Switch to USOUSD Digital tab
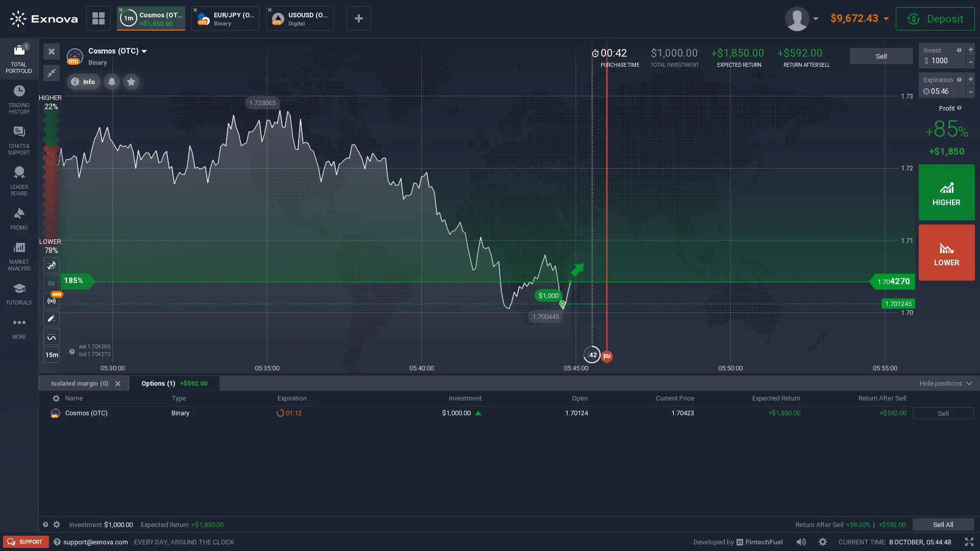Screen dimensions: 980x551 pyautogui.click(x=300, y=18)
